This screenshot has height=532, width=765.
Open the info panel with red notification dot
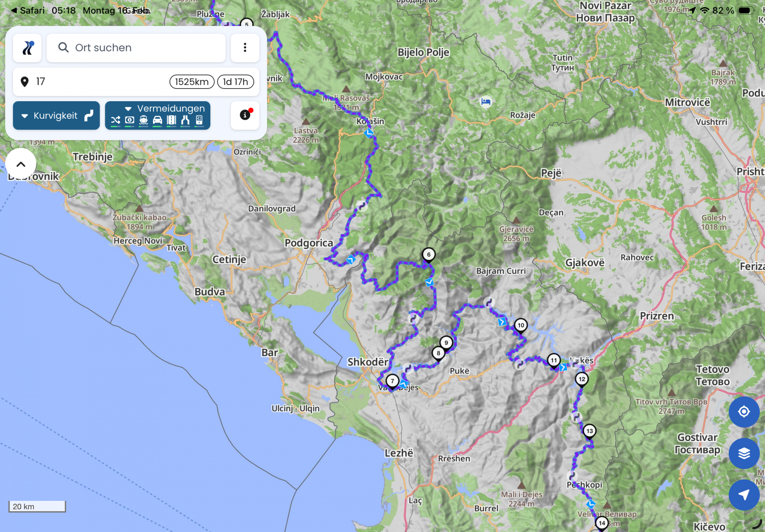click(x=245, y=115)
